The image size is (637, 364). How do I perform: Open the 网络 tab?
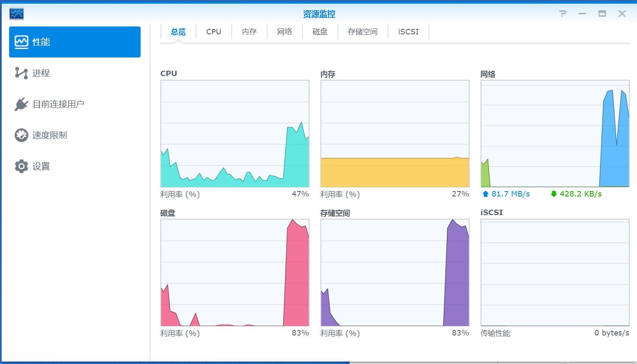coord(285,32)
